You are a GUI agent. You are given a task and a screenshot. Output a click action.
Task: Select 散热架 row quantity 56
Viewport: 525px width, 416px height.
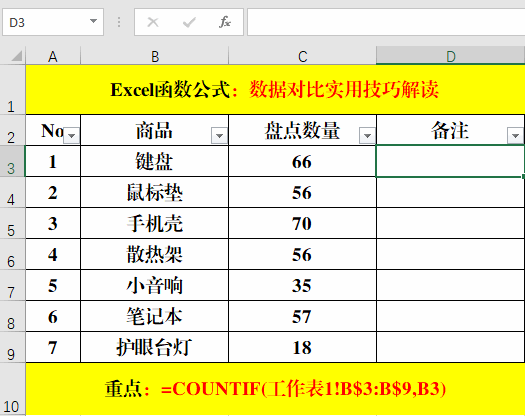302,254
